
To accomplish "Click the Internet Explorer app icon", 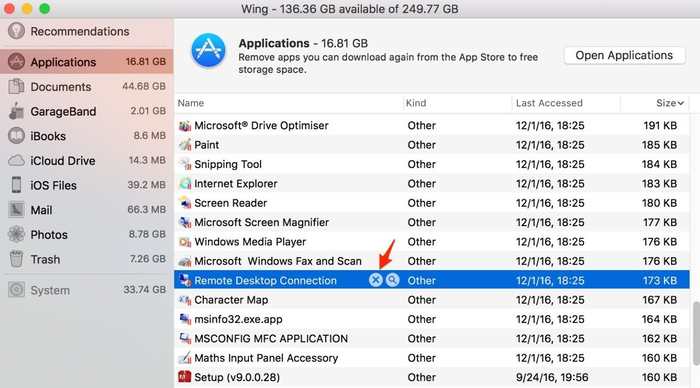I will 185,184.
